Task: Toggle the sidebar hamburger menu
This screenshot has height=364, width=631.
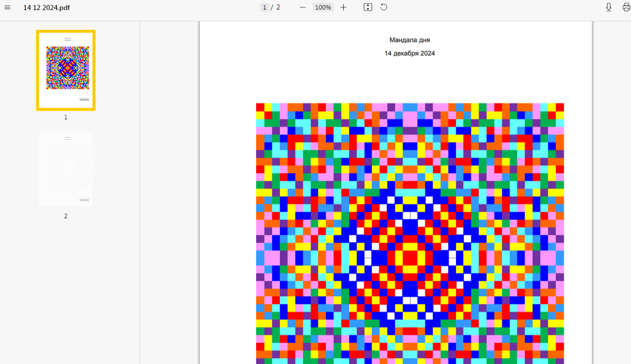Action: (7, 7)
